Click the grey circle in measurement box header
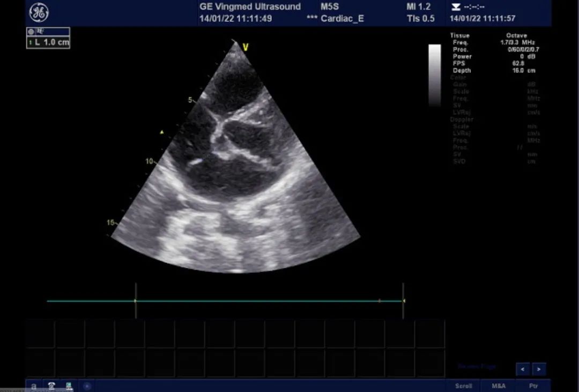Viewport: 579px width, 392px height. coord(31,32)
